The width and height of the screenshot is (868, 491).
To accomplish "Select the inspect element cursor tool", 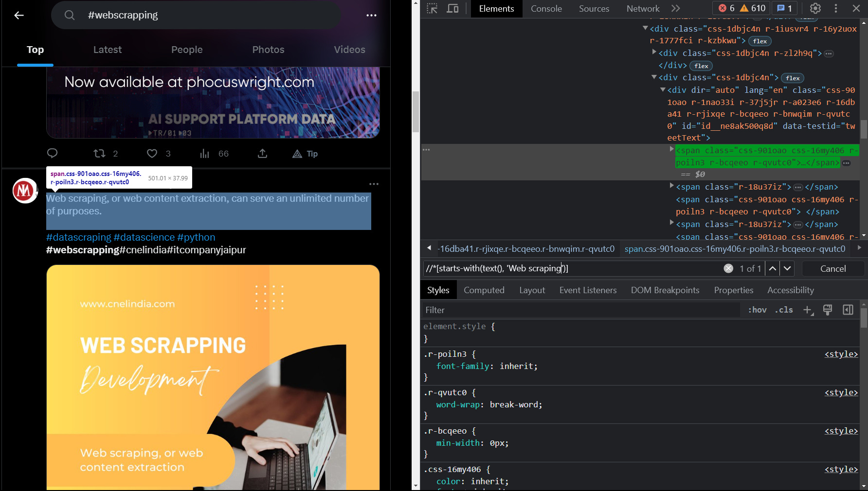I will (432, 8).
